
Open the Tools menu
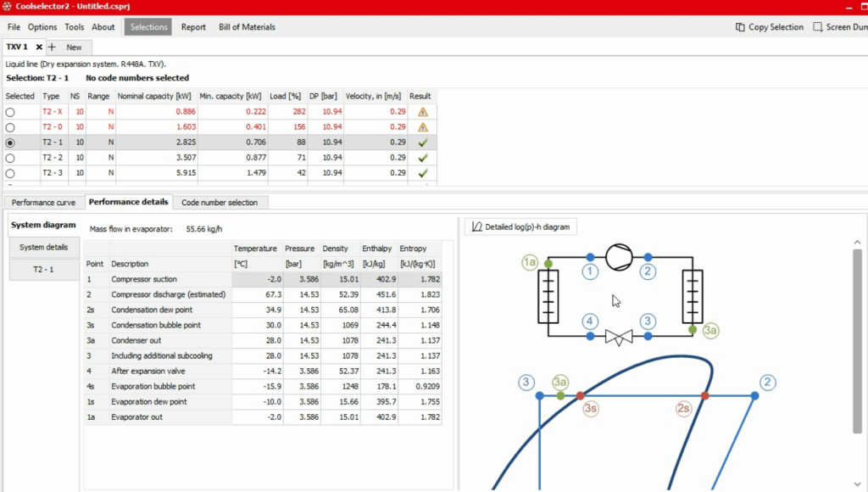(75, 26)
